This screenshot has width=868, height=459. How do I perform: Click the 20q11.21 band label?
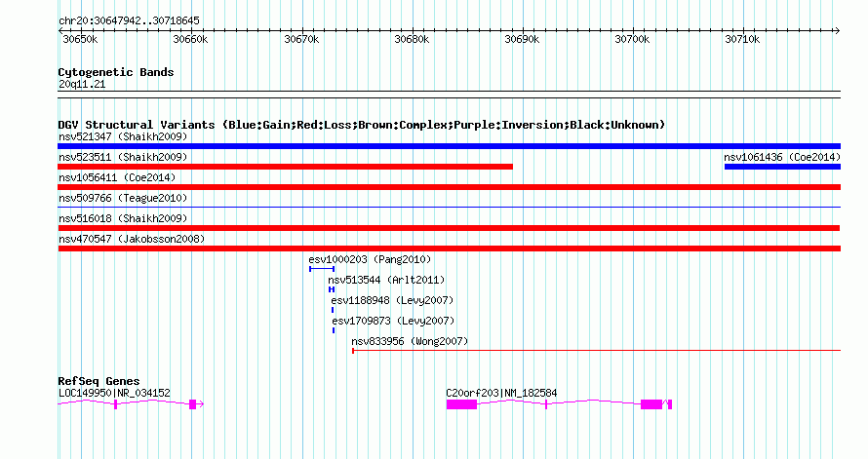tap(82, 85)
